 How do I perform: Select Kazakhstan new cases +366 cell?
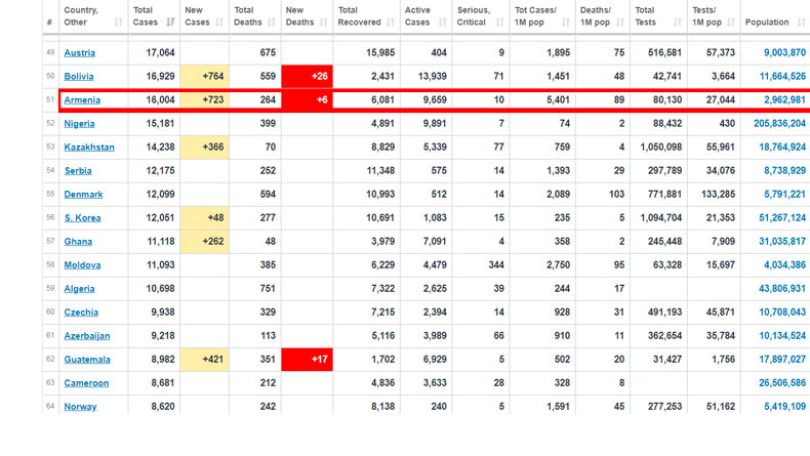pos(205,147)
